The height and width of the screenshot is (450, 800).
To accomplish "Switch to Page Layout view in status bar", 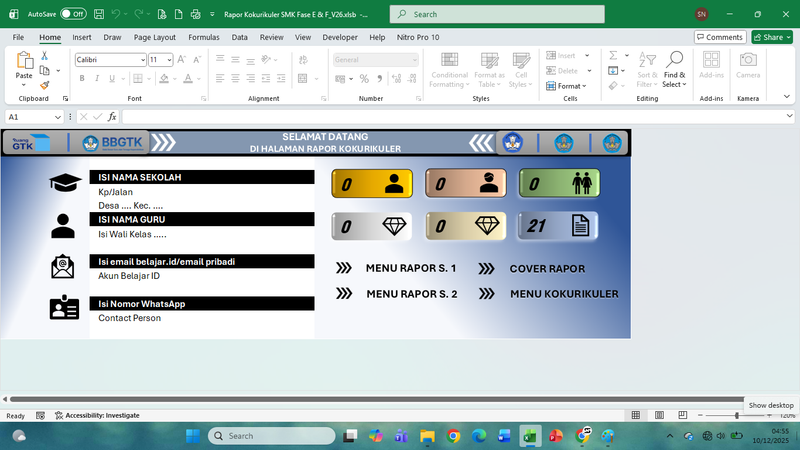I will click(x=659, y=415).
